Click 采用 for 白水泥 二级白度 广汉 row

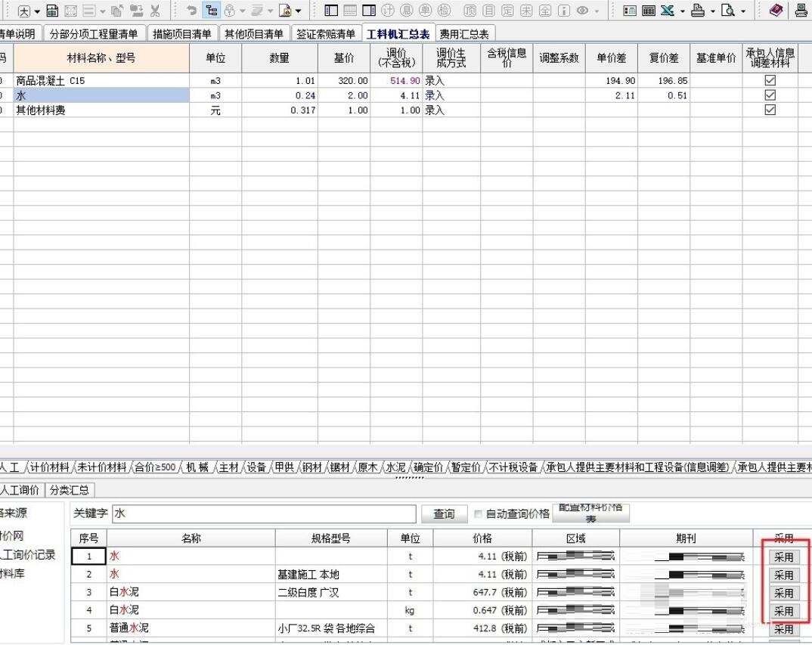pyautogui.click(x=783, y=593)
